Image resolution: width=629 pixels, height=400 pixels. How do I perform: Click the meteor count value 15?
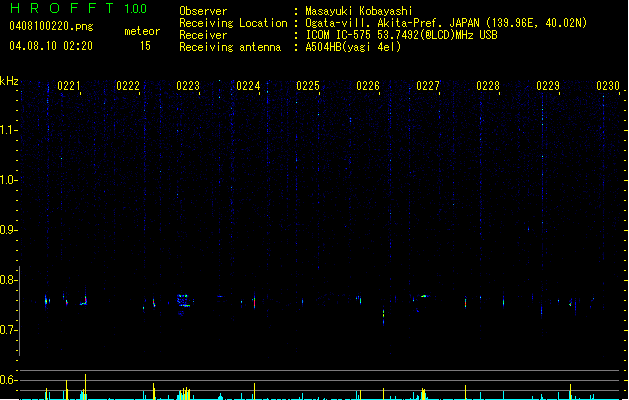[145, 46]
